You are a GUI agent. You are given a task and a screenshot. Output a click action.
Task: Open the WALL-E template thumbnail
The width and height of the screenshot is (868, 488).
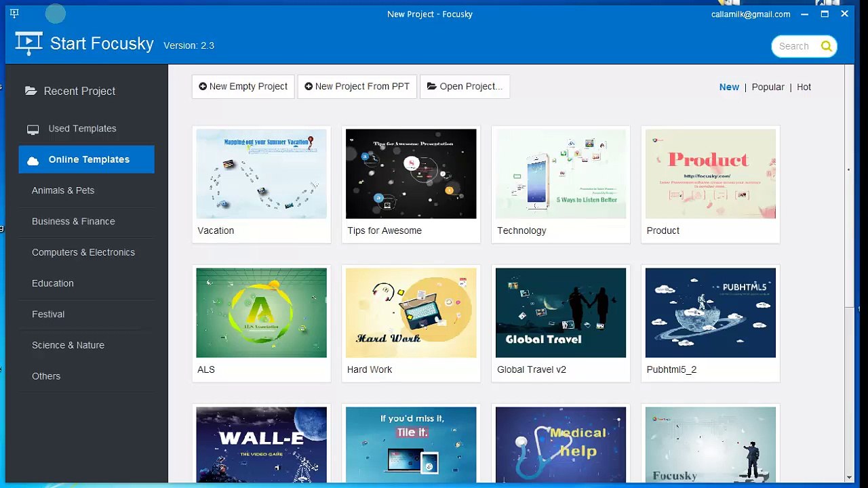(261, 445)
